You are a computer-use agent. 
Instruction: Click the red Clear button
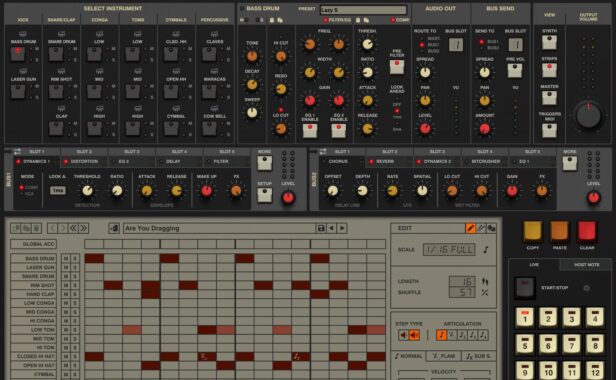point(587,232)
